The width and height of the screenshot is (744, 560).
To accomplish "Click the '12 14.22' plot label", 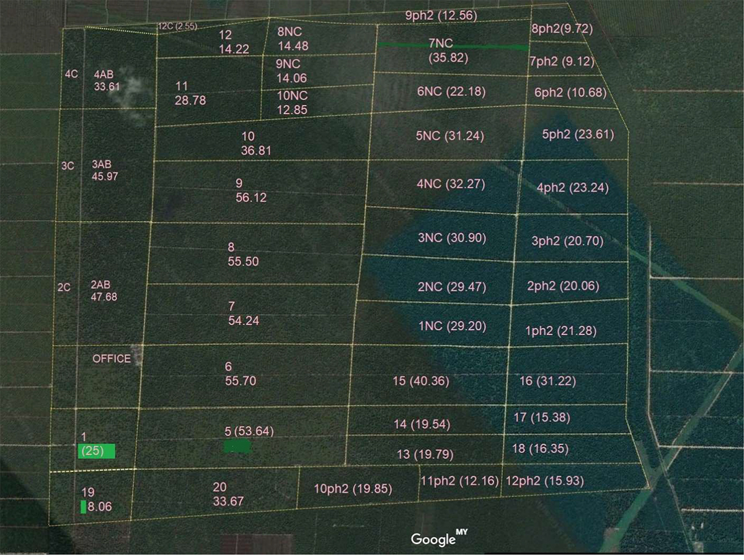I will 234,43.
